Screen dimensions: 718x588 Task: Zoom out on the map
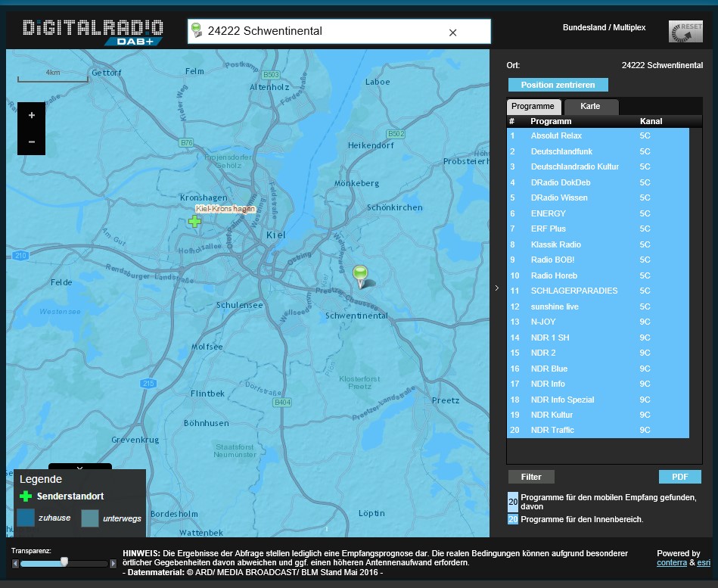(x=31, y=142)
